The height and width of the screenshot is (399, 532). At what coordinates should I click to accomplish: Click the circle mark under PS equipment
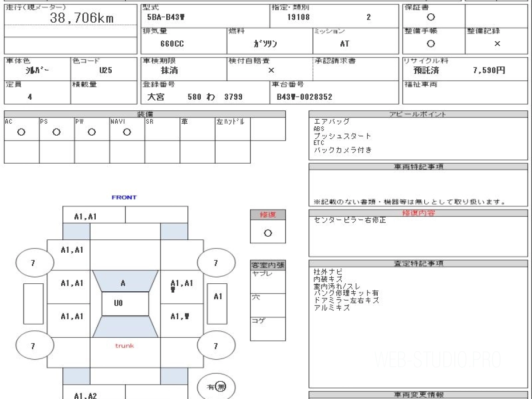(x=56, y=132)
